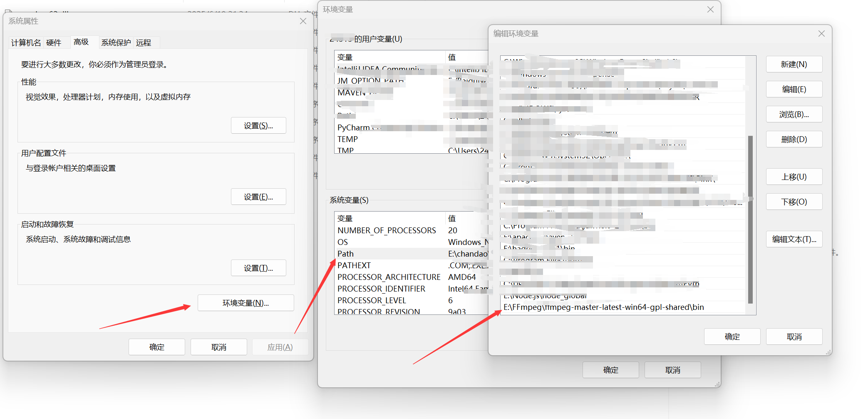The image size is (868, 419).
Task: Click 性能 section 设置(S) button
Action: point(258,125)
